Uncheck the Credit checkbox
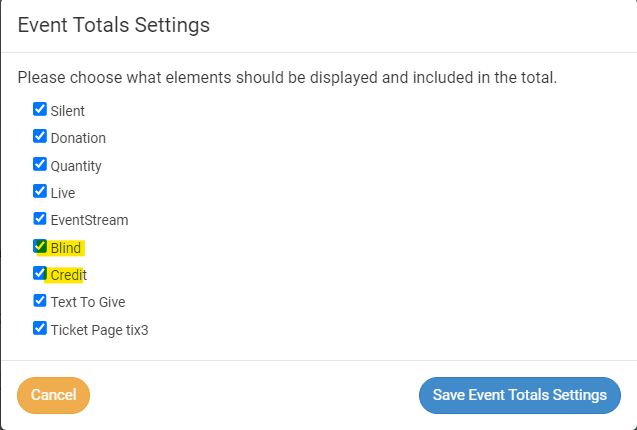 (x=40, y=273)
